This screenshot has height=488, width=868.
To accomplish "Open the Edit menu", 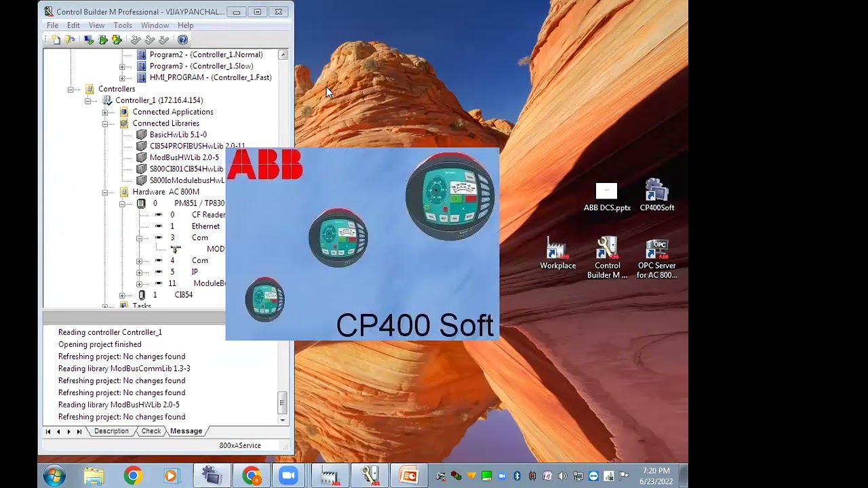I will pos(73,25).
